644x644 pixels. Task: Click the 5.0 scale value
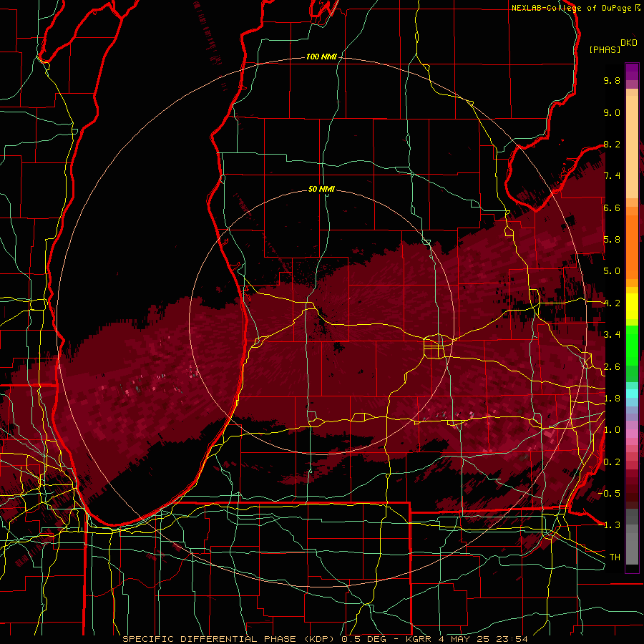[x=612, y=271]
